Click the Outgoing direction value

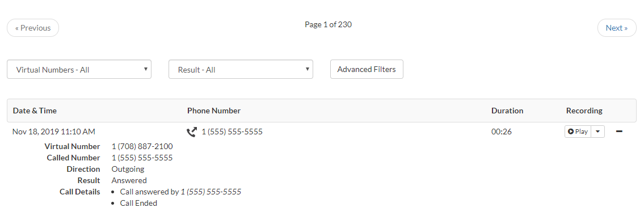[x=128, y=169]
